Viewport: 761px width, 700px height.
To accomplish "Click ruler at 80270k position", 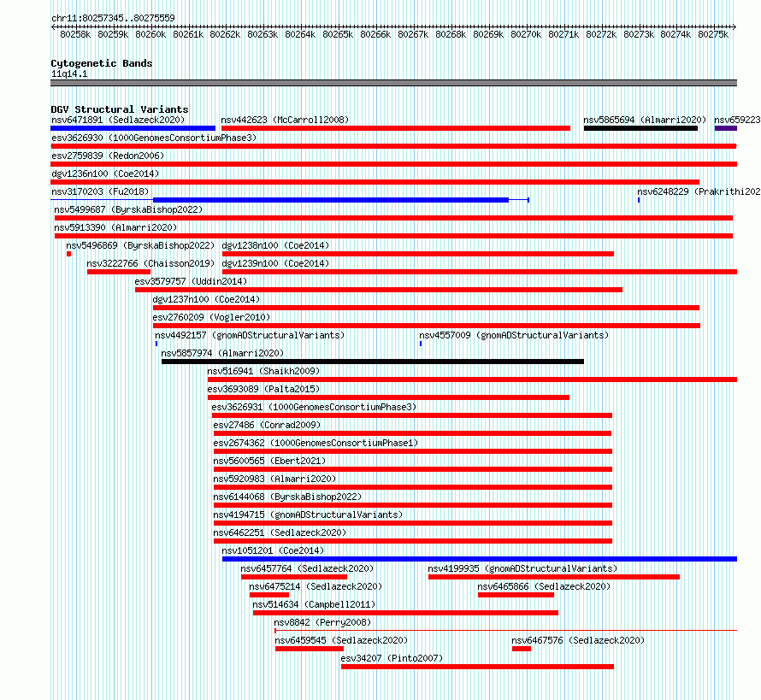I will coord(526,34).
